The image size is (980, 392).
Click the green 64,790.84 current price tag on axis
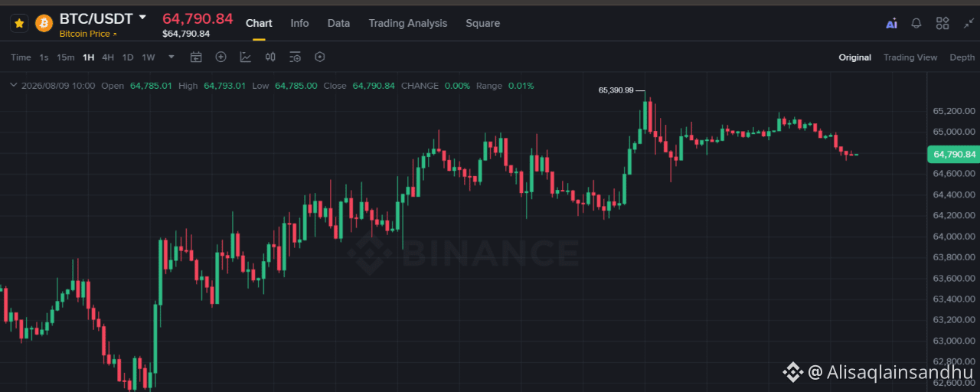(x=953, y=154)
